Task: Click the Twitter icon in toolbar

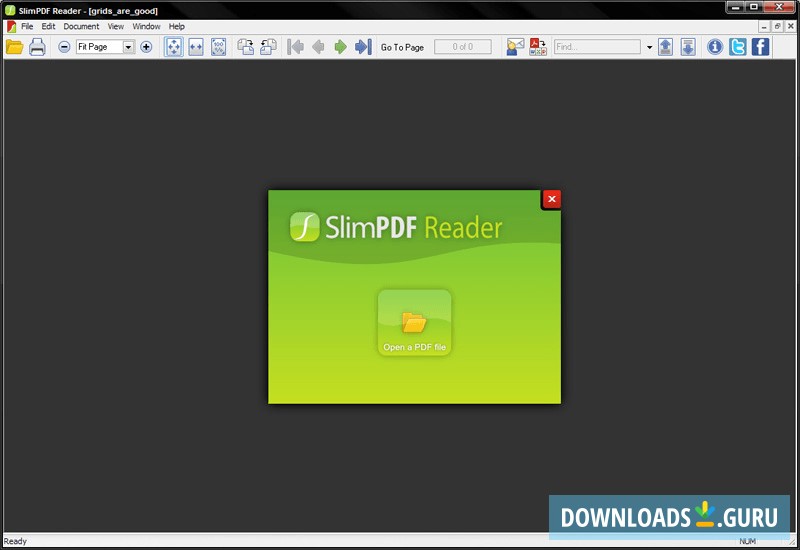Action: pyautogui.click(x=738, y=47)
